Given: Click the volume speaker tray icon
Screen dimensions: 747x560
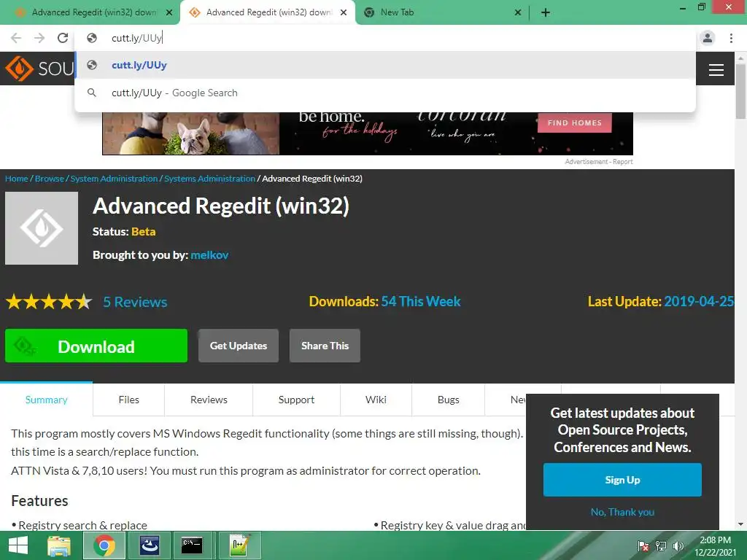Looking at the screenshot, I should [x=678, y=546].
